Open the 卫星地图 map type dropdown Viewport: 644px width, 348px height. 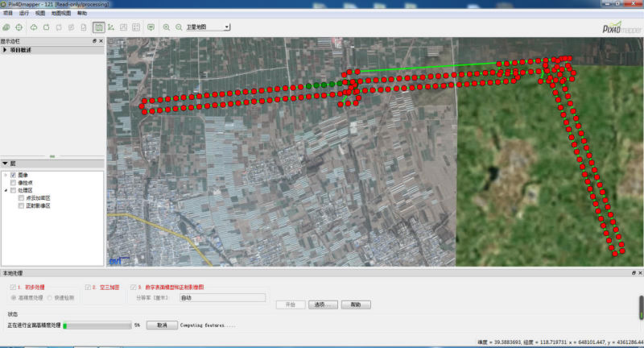208,27
